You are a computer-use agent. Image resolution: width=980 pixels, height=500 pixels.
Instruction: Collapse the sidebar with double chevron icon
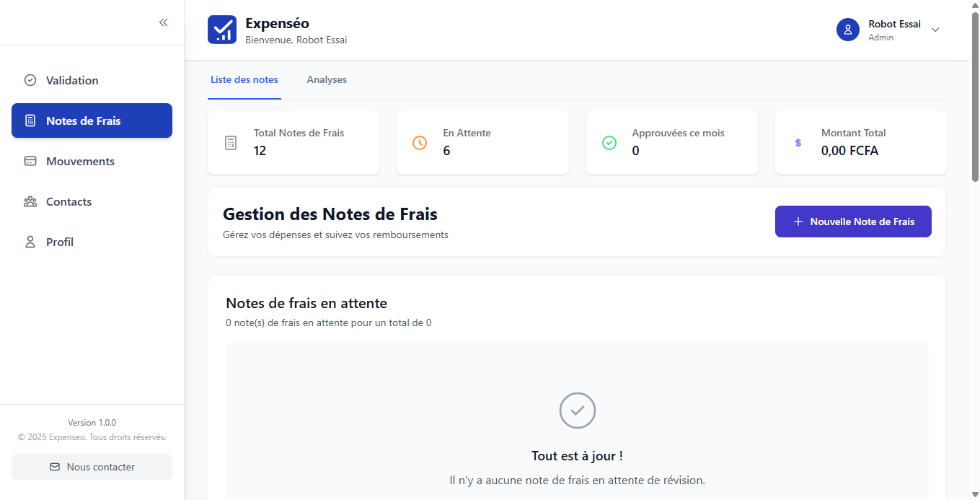tap(164, 22)
